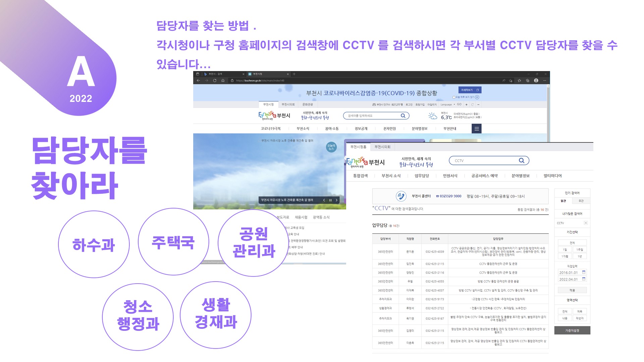644x362 pixels.
Task: Select 일간 popular searches tab
Action: click(x=563, y=201)
